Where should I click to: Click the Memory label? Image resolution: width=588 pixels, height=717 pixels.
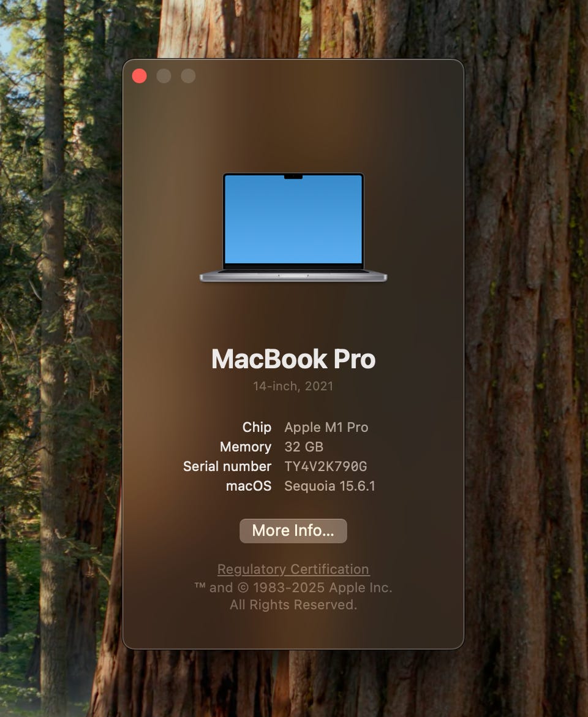(x=246, y=447)
